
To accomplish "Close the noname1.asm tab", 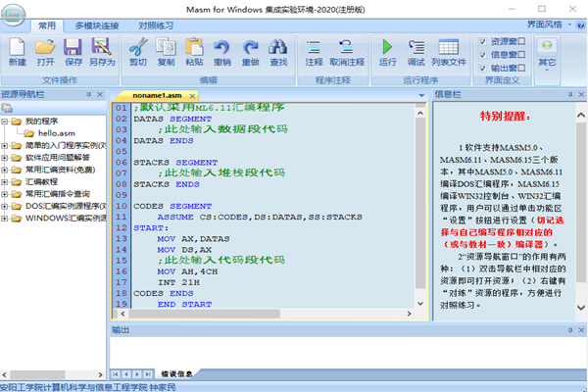I will 192,96.
